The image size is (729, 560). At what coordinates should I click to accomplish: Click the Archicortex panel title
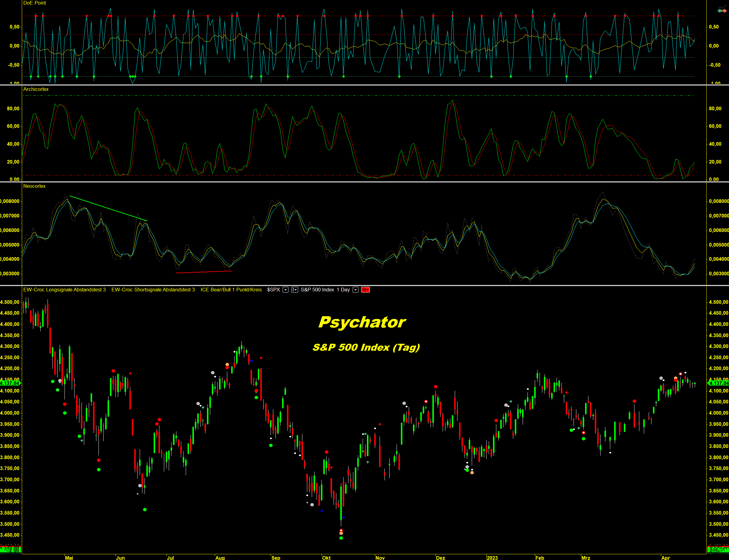coord(36,89)
